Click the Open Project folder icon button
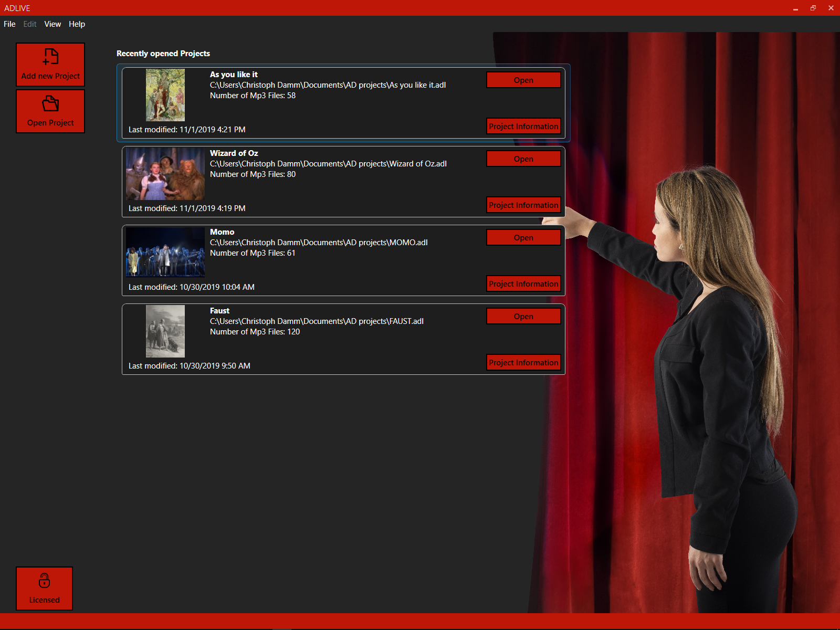840x630 pixels. pyautogui.click(x=50, y=111)
